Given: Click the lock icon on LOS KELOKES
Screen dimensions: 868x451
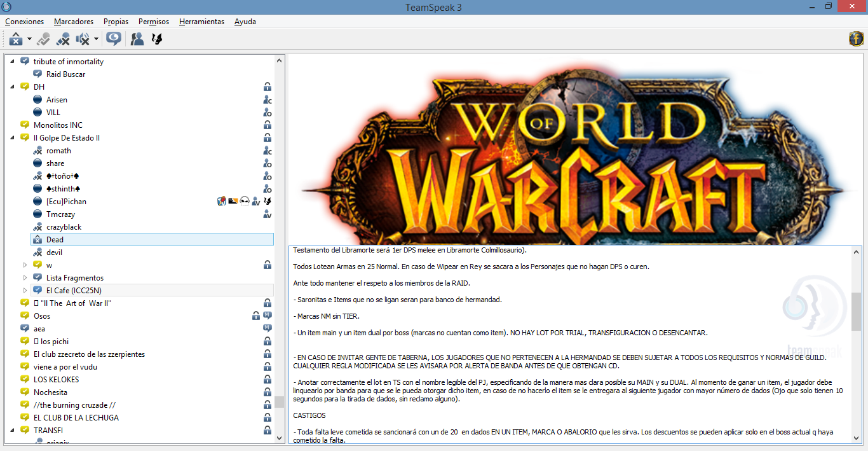Looking at the screenshot, I should tap(268, 380).
